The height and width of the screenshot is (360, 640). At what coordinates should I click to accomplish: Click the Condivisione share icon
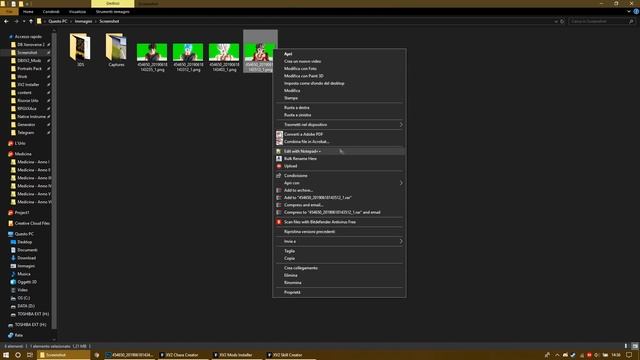(x=279, y=176)
